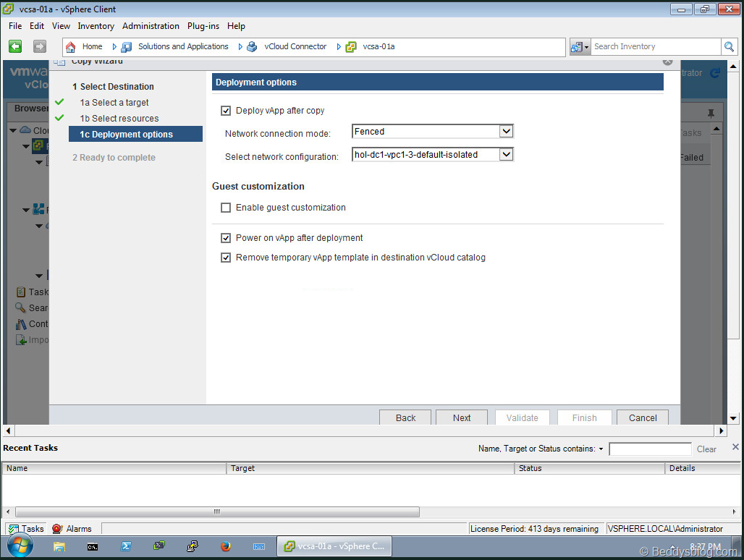Open the on-screen keyboard taskbar icon
The image size is (744, 560).
259,547
